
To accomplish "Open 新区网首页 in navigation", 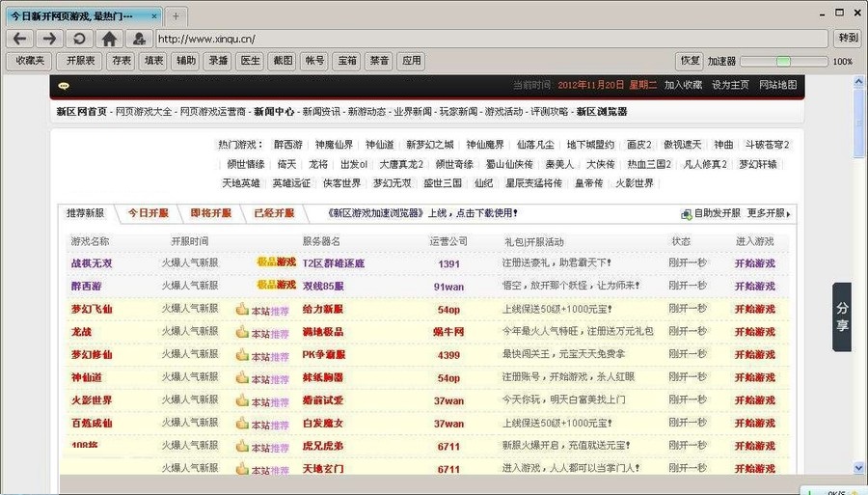I will coord(81,112).
